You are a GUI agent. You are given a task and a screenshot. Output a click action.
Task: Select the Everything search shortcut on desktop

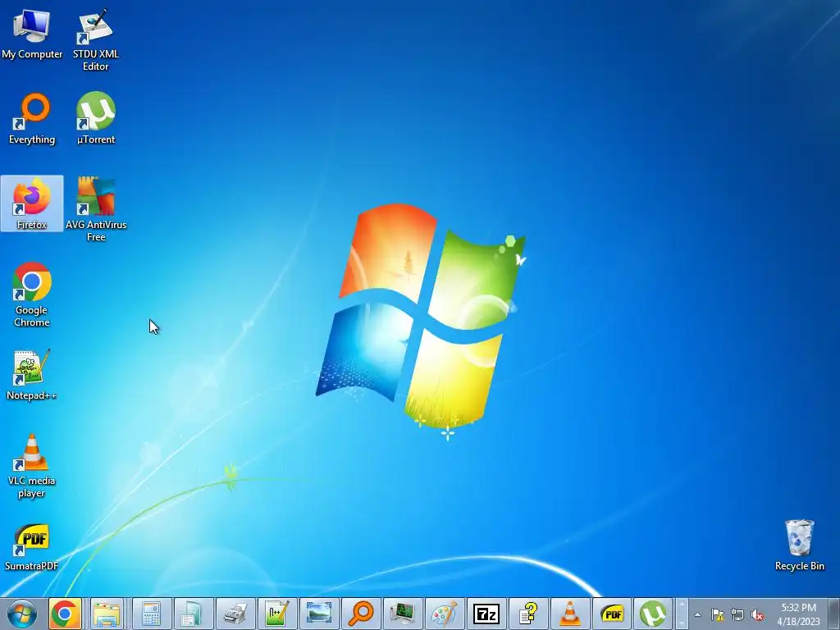click(x=32, y=118)
